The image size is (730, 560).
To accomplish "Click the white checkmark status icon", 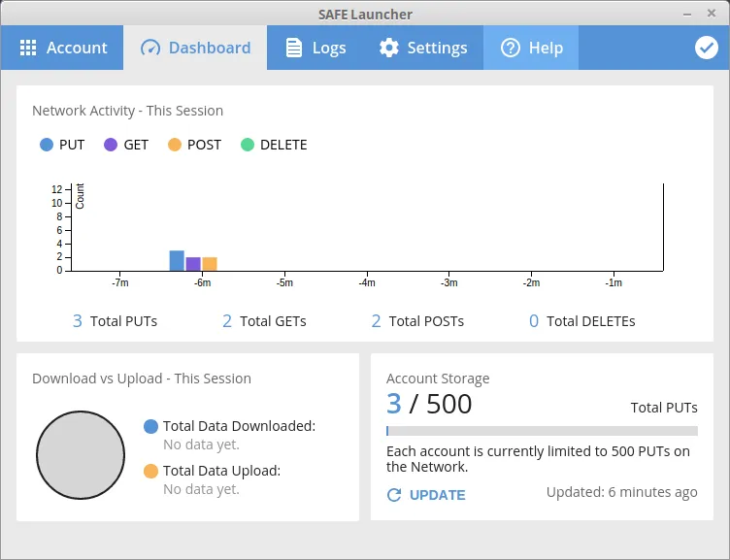I will coord(707,48).
